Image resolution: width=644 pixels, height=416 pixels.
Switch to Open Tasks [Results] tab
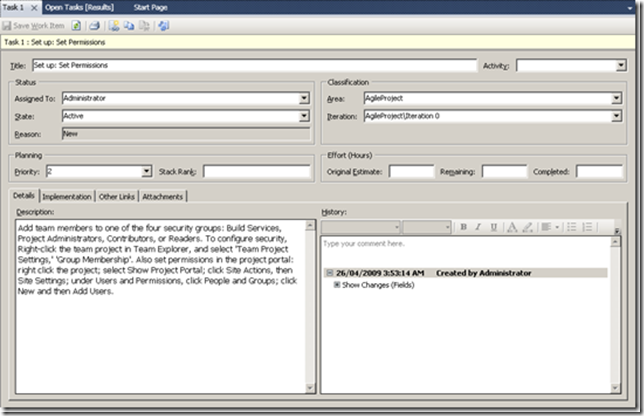(79, 7)
